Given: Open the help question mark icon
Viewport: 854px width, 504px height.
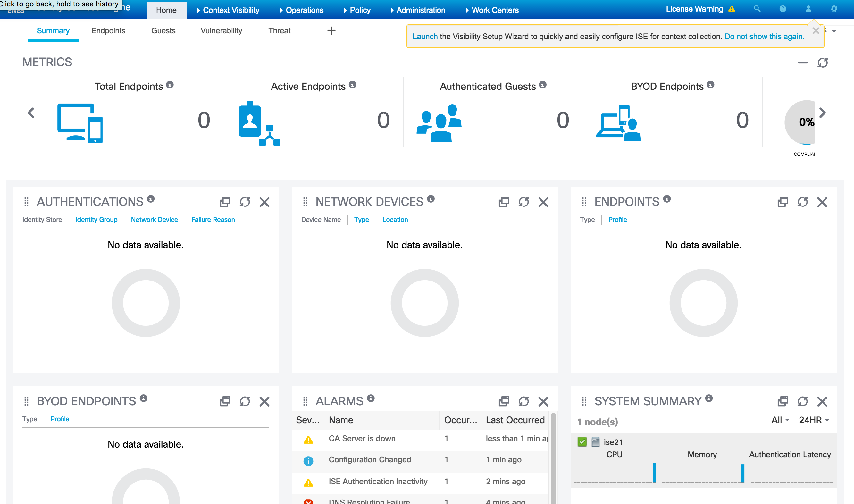Looking at the screenshot, I should 783,9.
